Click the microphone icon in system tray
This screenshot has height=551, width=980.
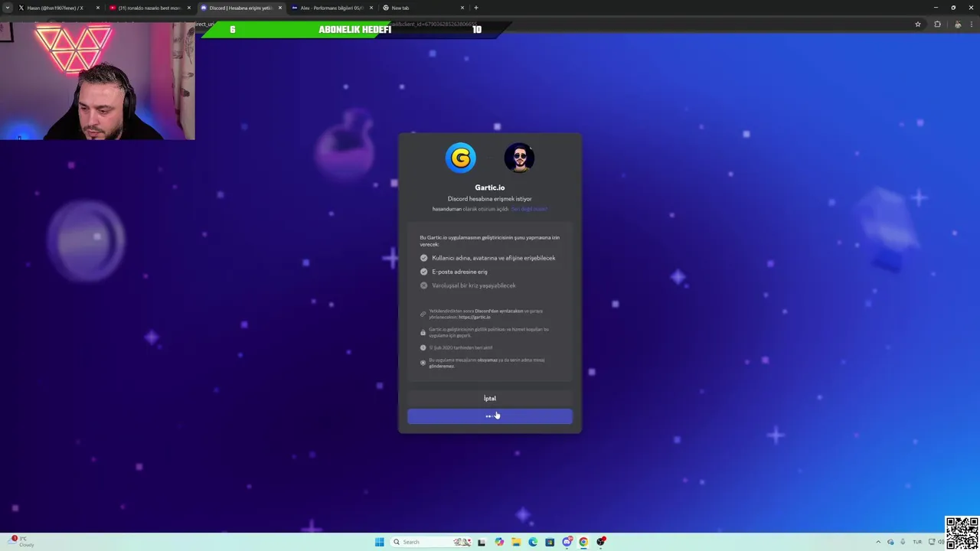tap(903, 542)
